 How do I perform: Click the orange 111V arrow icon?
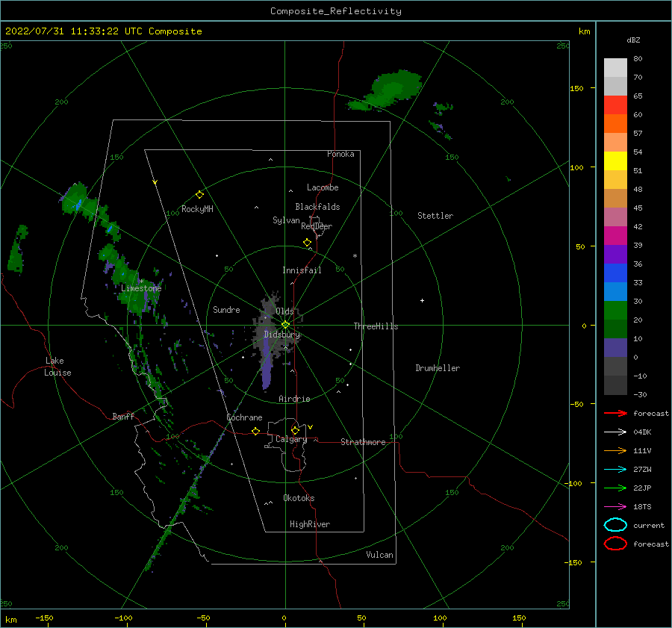click(615, 450)
